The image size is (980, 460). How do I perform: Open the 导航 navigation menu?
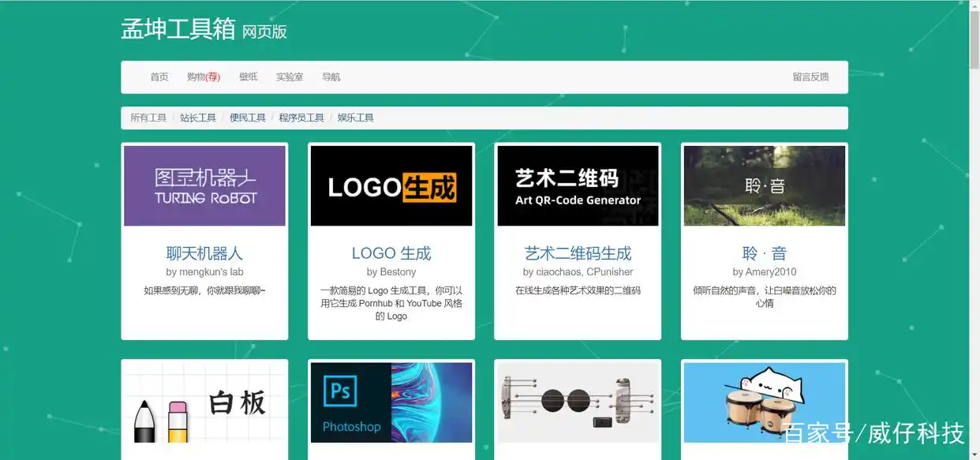pos(331,77)
